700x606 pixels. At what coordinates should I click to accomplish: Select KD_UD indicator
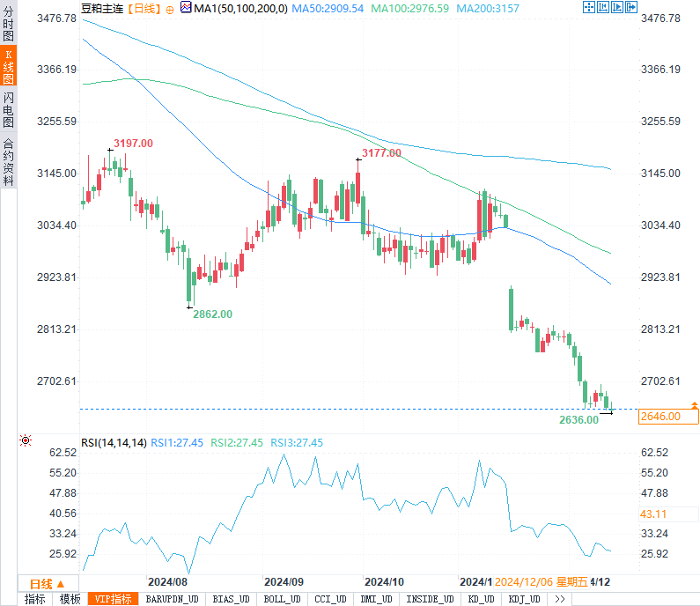[481, 599]
